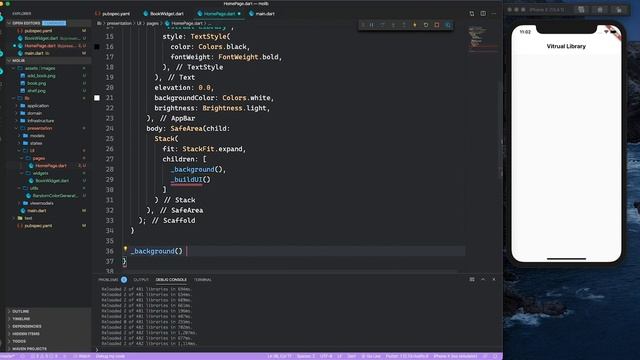The height and width of the screenshot is (360, 640).
Task: Switch to the BookWidget.dart tab
Action: point(164,13)
